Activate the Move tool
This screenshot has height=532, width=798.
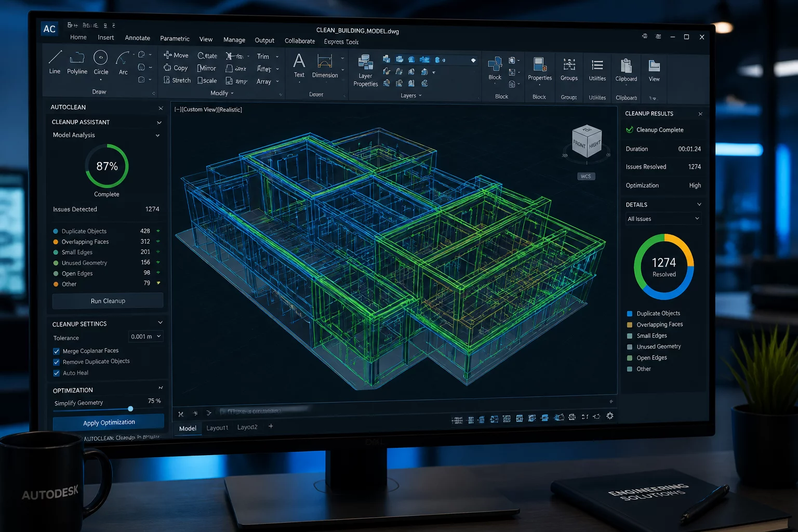[176, 55]
